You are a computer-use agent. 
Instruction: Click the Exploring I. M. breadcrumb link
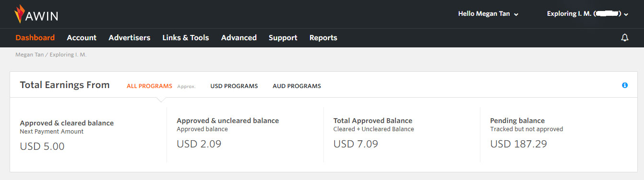point(68,55)
